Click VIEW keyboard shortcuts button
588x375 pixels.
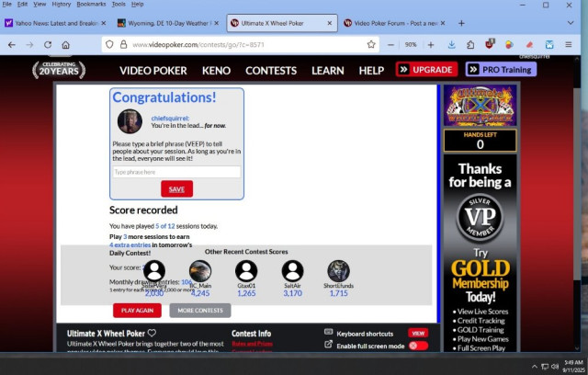[x=418, y=333]
